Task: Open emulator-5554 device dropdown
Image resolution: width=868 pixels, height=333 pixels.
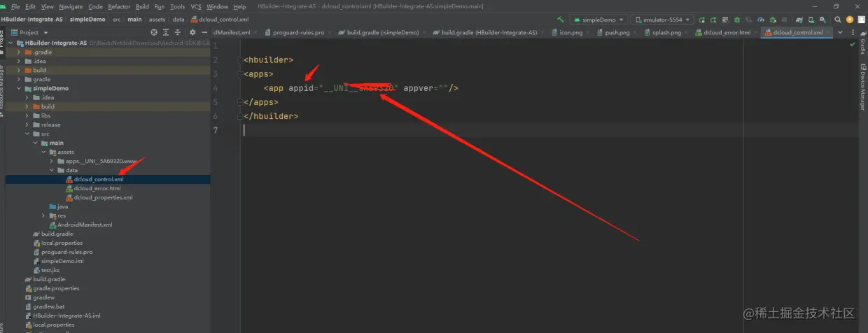Action: (x=662, y=20)
